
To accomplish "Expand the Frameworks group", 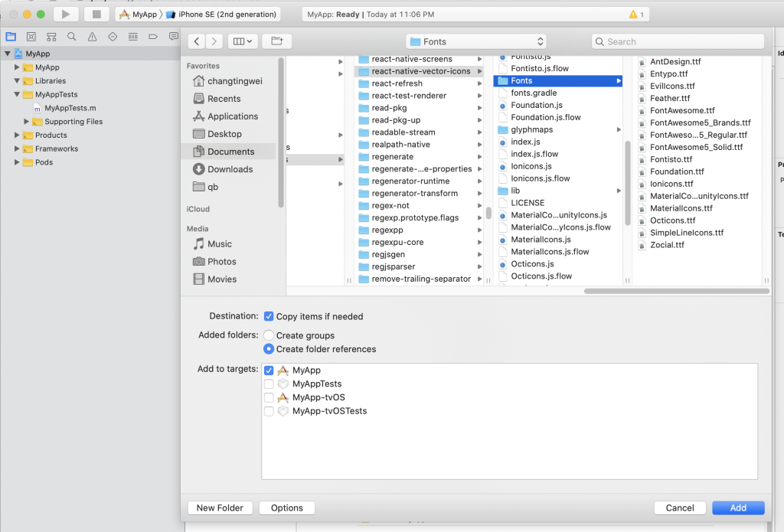I will [x=17, y=149].
